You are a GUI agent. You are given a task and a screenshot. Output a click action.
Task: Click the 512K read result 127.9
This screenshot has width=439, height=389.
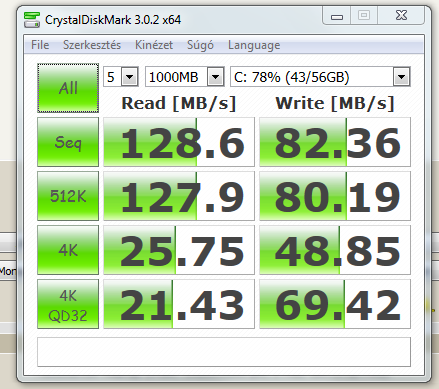(x=179, y=196)
